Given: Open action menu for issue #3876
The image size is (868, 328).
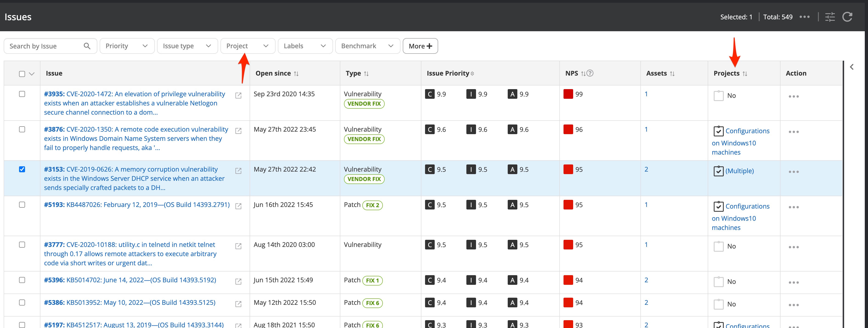Looking at the screenshot, I should (x=794, y=132).
